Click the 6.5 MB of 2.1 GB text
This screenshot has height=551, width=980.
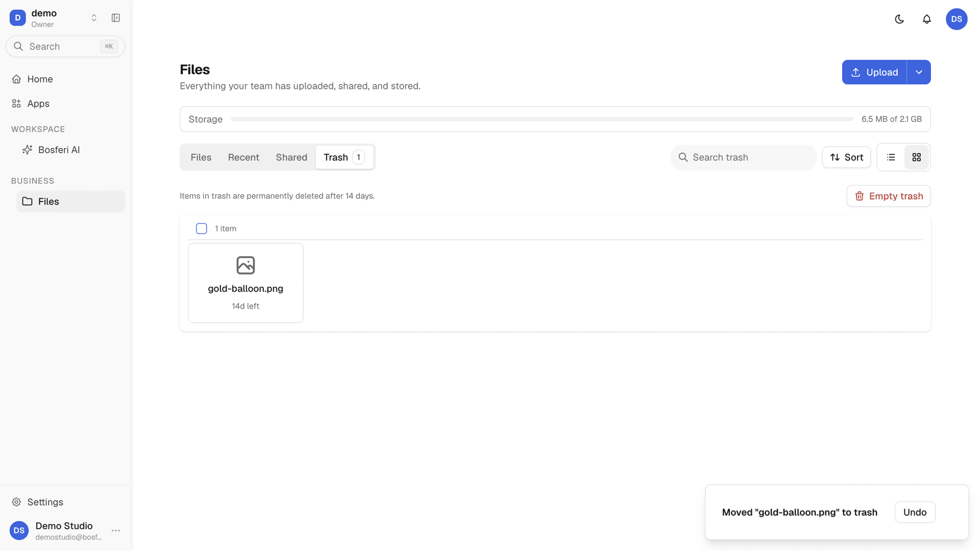point(892,119)
